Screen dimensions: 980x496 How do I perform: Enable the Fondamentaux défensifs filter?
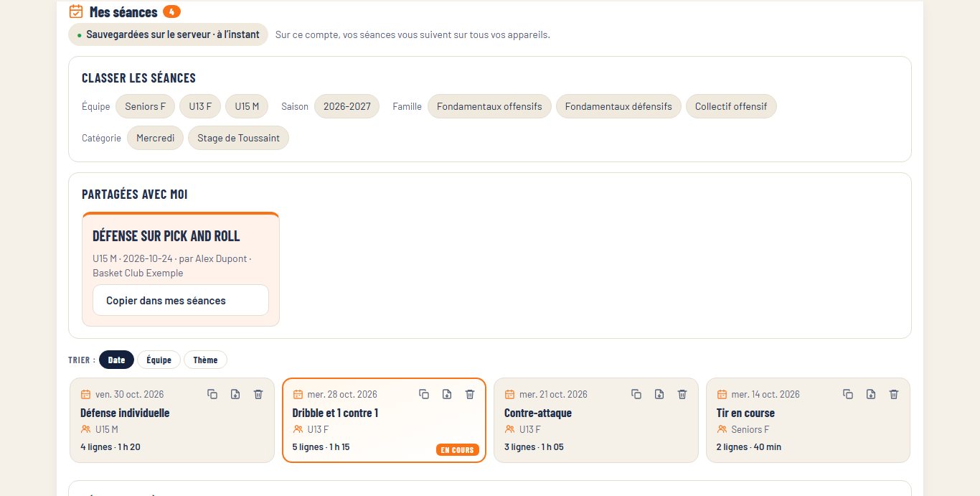(618, 106)
